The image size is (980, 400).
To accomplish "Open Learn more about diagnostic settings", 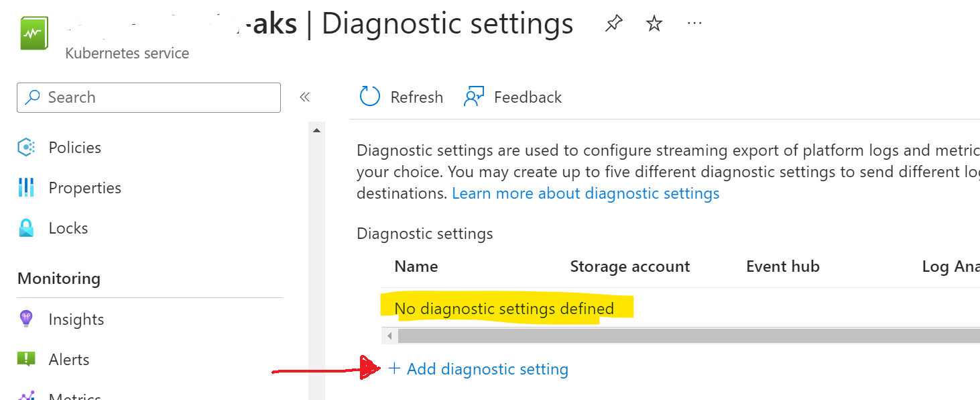I will pyautogui.click(x=585, y=193).
